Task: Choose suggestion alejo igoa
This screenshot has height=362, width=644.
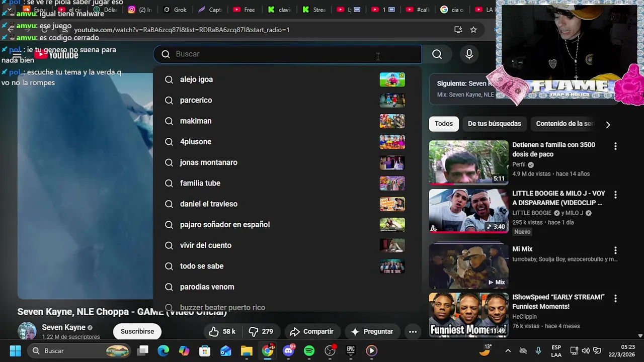Action: click(287, 79)
